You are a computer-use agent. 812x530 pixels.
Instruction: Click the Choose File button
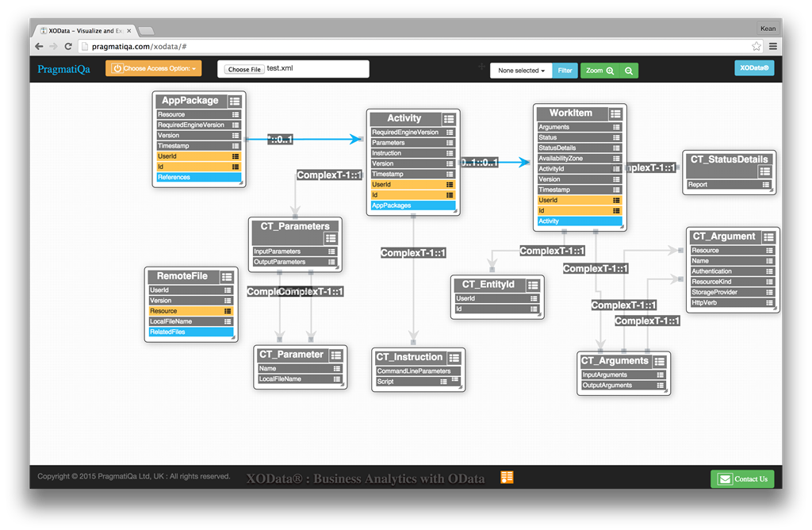pos(244,69)
